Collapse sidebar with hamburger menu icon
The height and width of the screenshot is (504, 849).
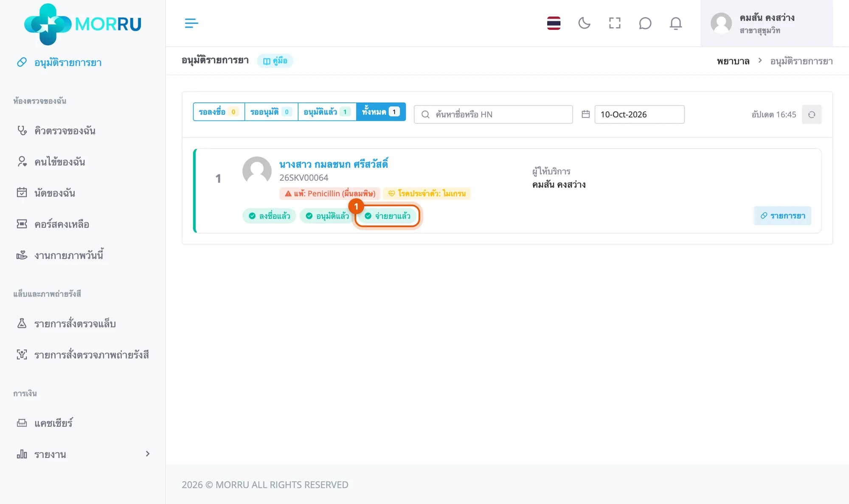pos(191,23)
